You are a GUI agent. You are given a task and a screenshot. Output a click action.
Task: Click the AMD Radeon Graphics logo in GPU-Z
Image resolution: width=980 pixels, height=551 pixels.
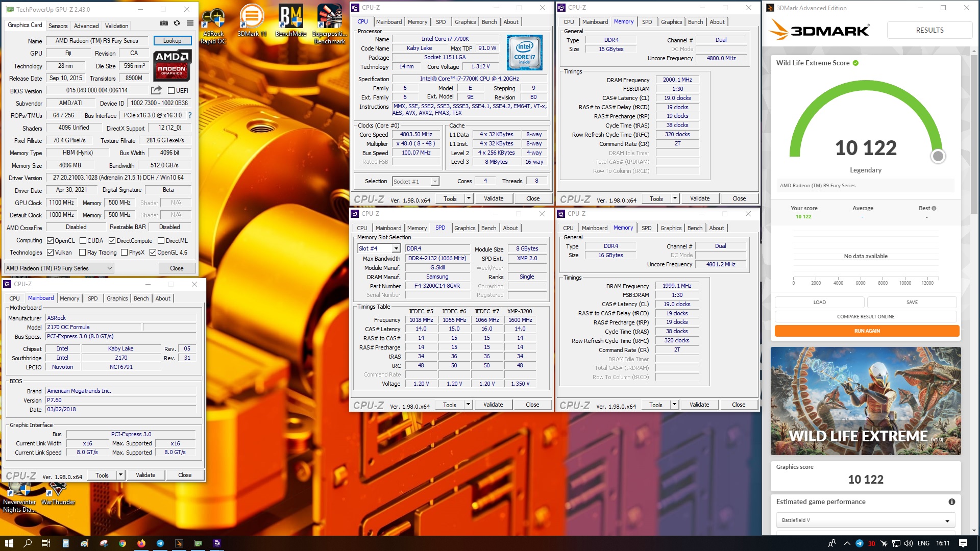coord(172,65)
